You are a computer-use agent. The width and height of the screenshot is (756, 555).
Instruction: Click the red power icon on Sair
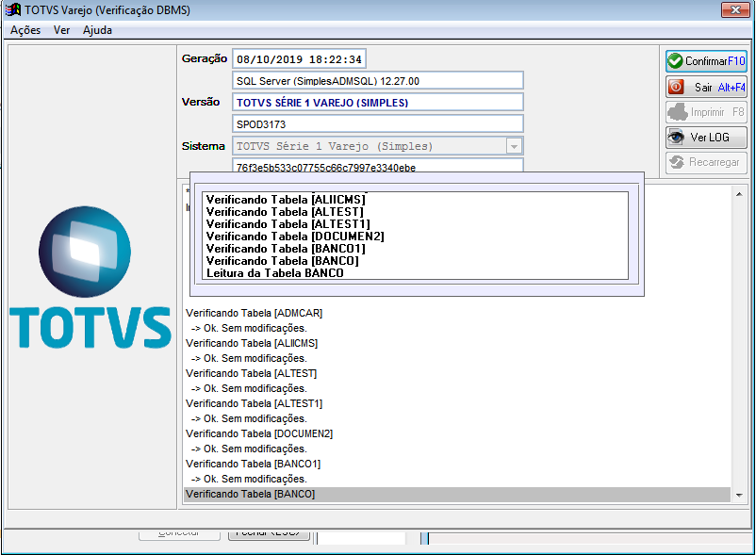676,87
